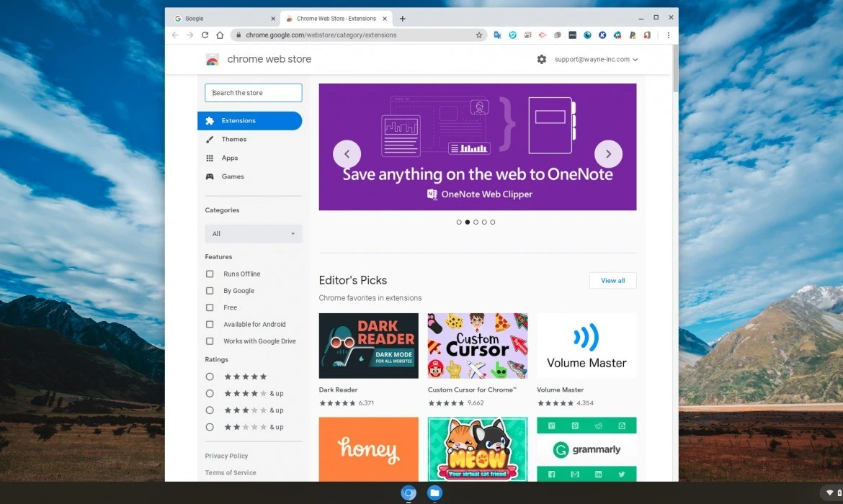Close the Google tab
The height and width of the screenshot is (504, 843).
tap(273, 18)
